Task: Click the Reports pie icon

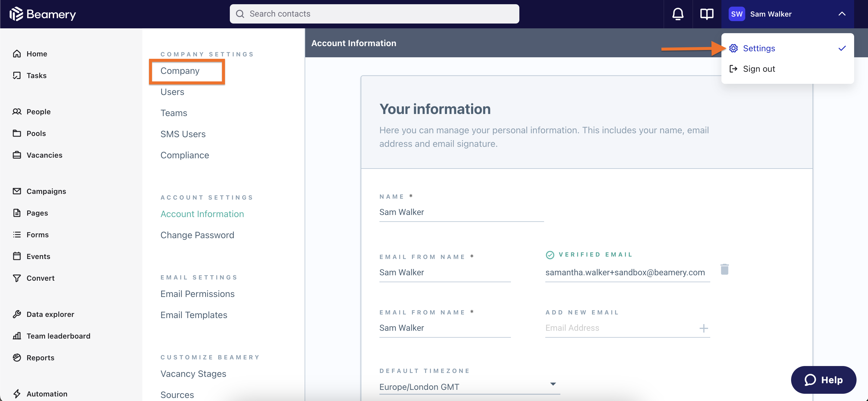Action: [x=17, y=358]
